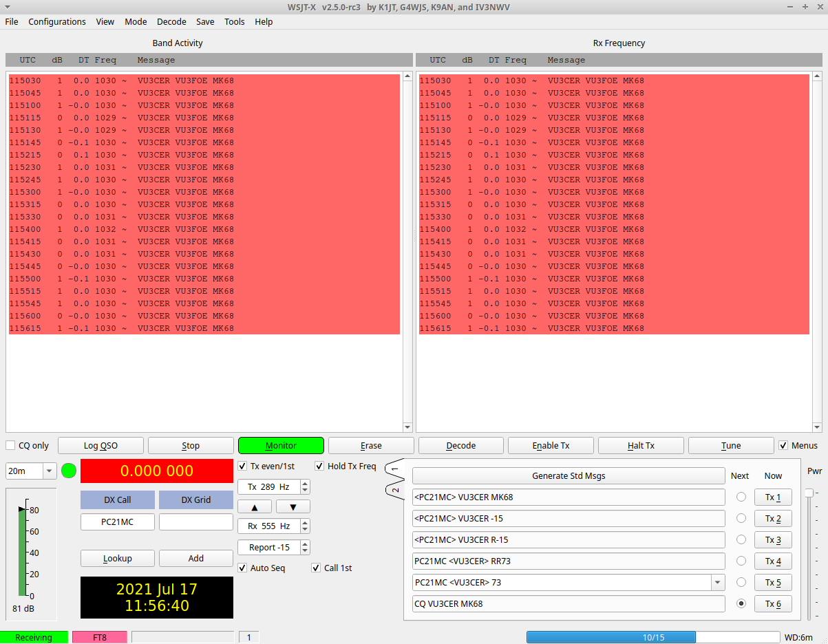This screenshot has height=644, width=828.
Task: Open the Configurations menu
Action: 57,21
